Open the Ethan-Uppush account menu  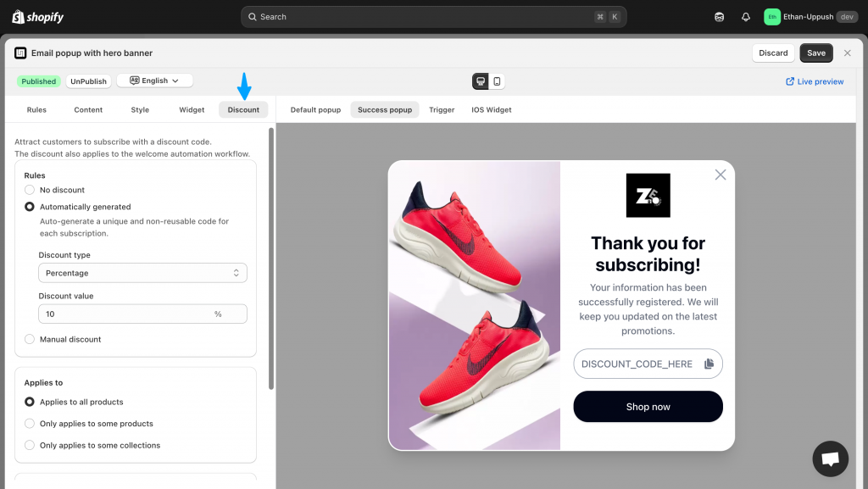pyautogui.click(x=810, y=17)
